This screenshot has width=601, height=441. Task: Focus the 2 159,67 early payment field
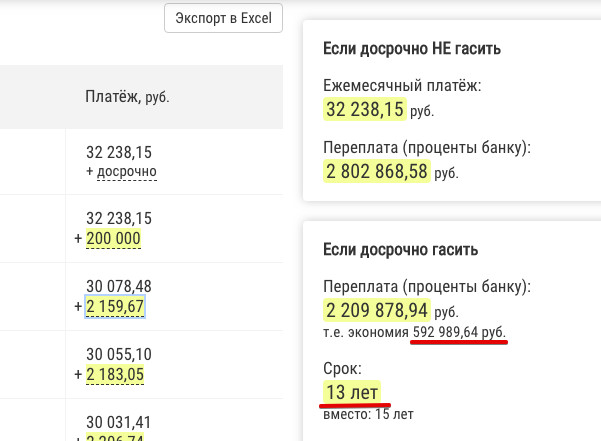116,306
